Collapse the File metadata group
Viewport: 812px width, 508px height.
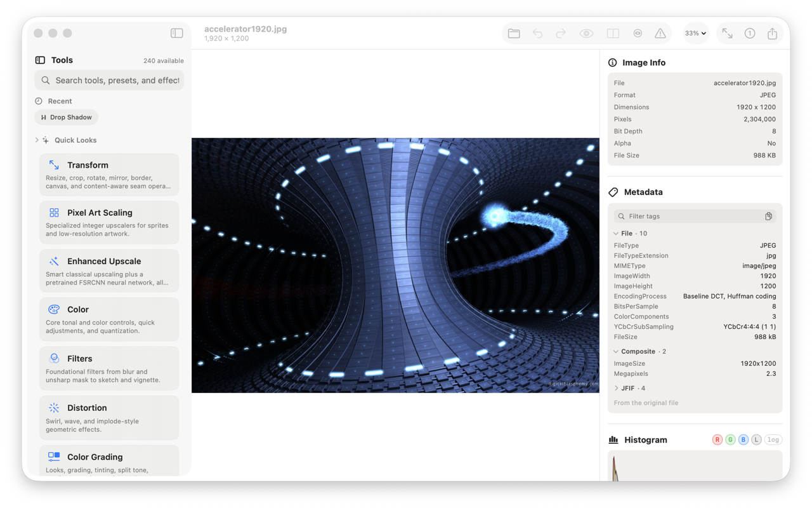[x=616, y=234]
